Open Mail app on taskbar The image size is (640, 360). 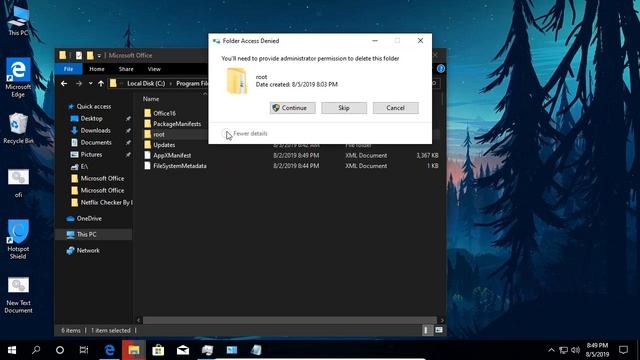click(x=183, y=350)
